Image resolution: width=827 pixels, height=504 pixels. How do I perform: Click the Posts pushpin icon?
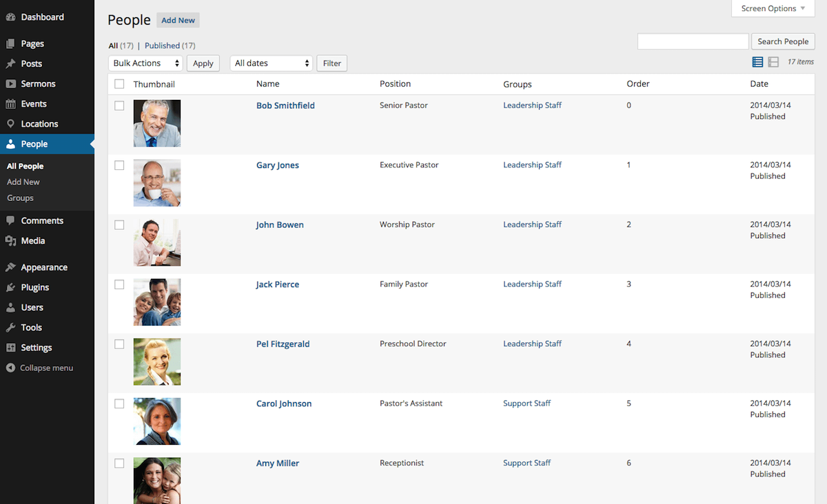[10, 64]
